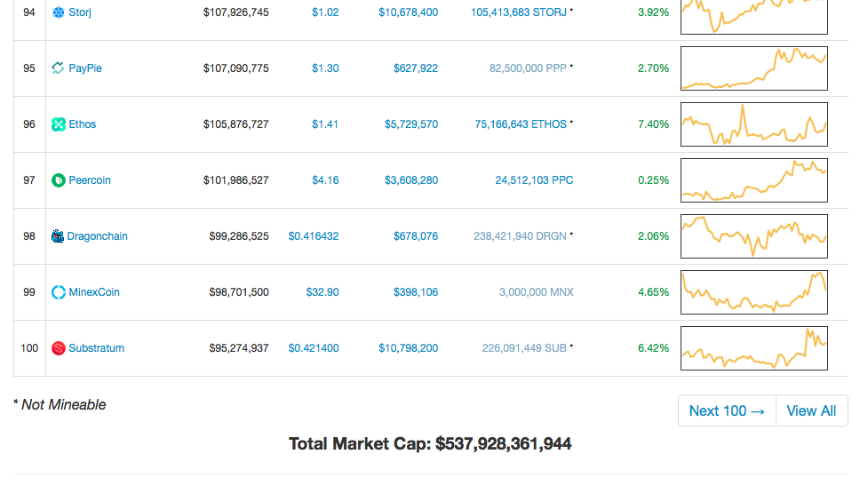
Task: Click Storj volume $10,678,400
Action: pyautogui.click(x=408, y=12)
